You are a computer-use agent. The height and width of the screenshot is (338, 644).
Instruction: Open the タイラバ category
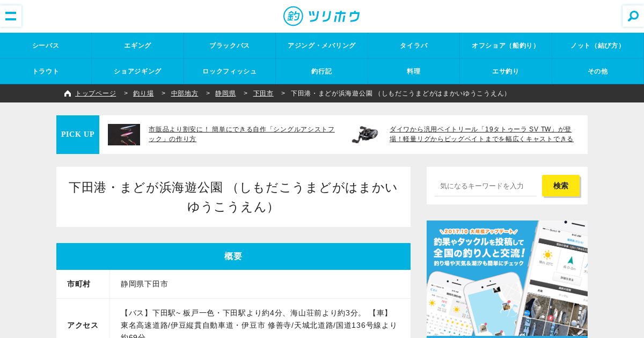414,46
